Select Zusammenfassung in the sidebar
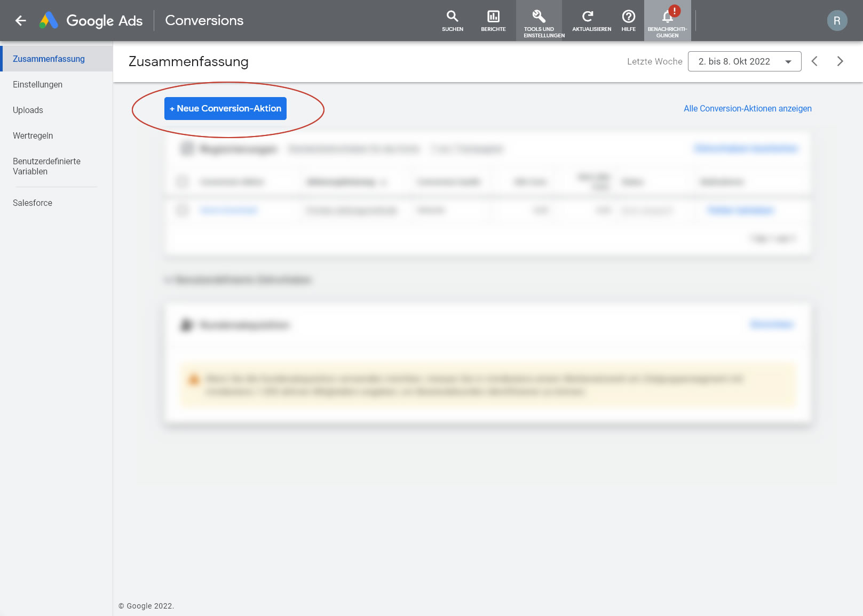Screen dimensions: 863x616 click(x=49, y=59)
